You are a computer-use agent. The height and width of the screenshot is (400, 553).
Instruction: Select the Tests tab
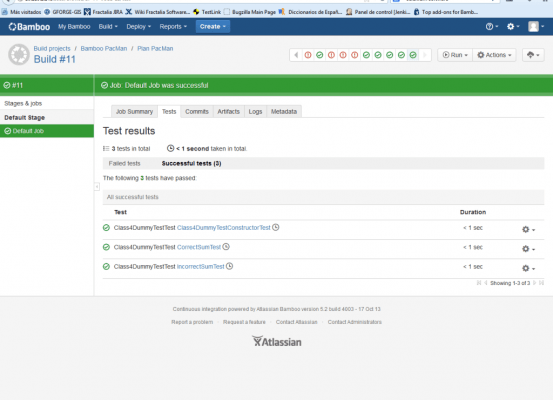(169, 111)
